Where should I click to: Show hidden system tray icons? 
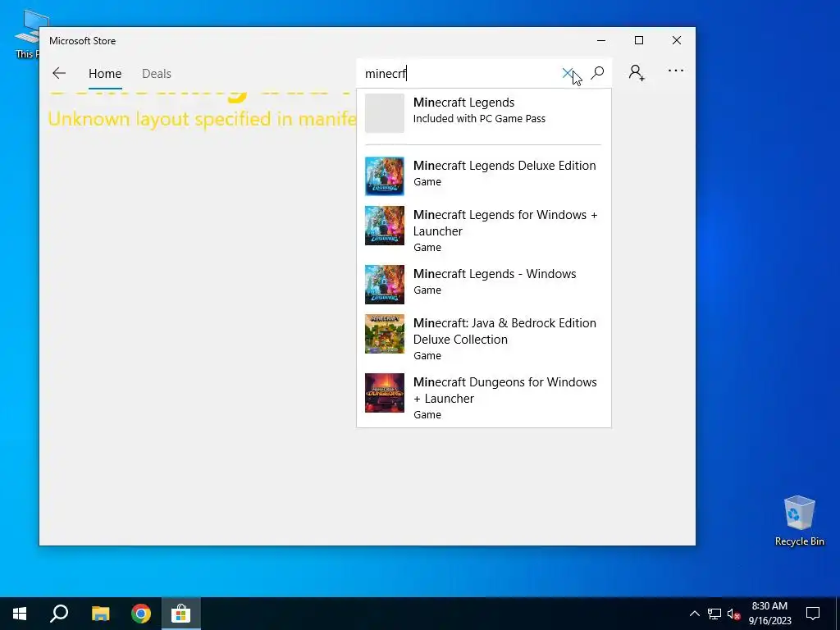pos(694,614)
